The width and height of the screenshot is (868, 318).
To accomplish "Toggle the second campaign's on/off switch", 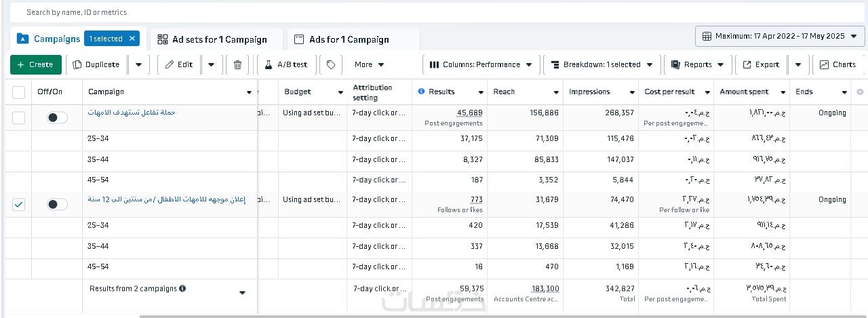I will (x=57, y=204).
